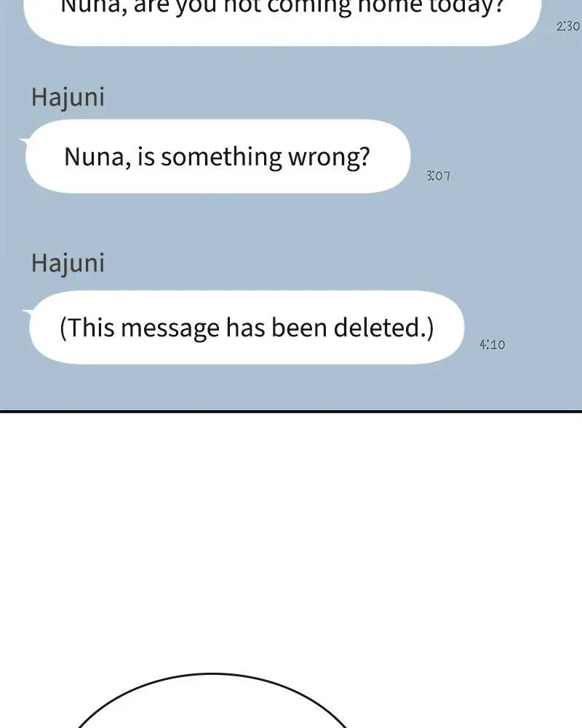582x728 pixels.
Task: Select the "This message has been deleted" bubble
Action: [x=247, y=328]
